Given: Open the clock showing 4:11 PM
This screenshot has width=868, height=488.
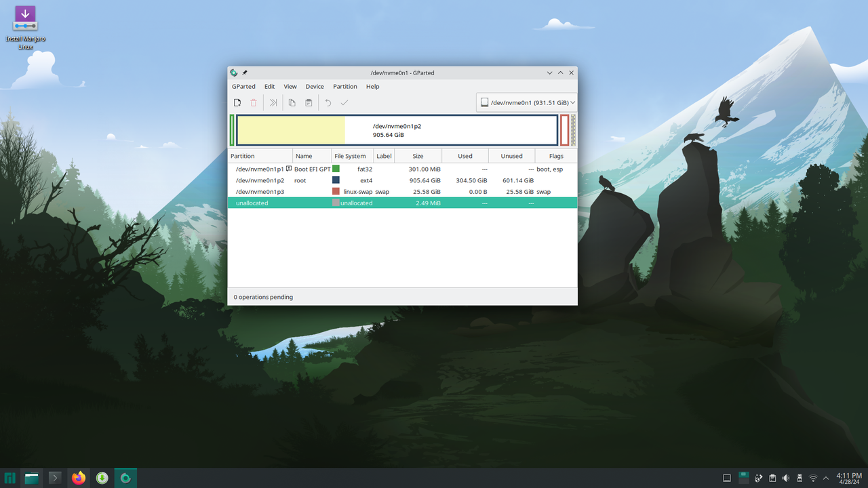Looking at the screenshot, I should [849, 478].
